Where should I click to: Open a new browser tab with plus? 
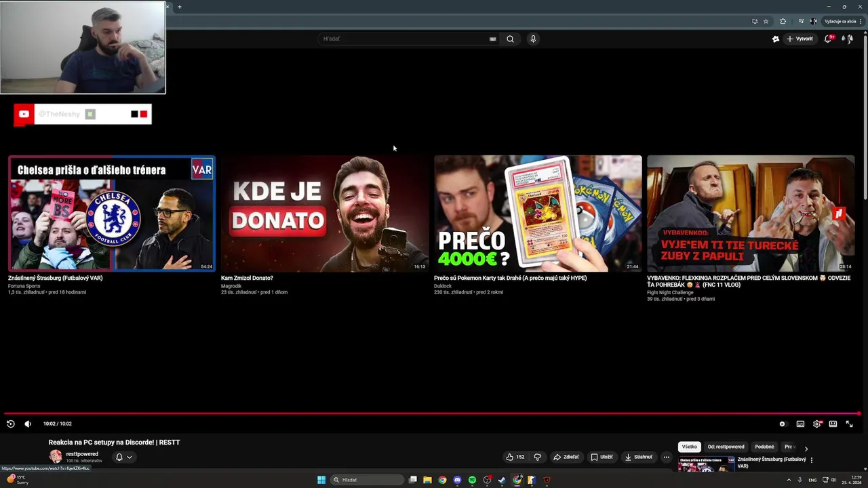pyautogui.click(x=180, y=7)
